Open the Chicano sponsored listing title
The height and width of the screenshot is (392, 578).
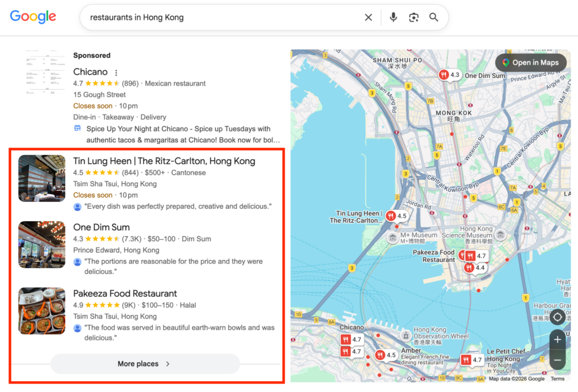pyautogui.click(x=90, y=72)
